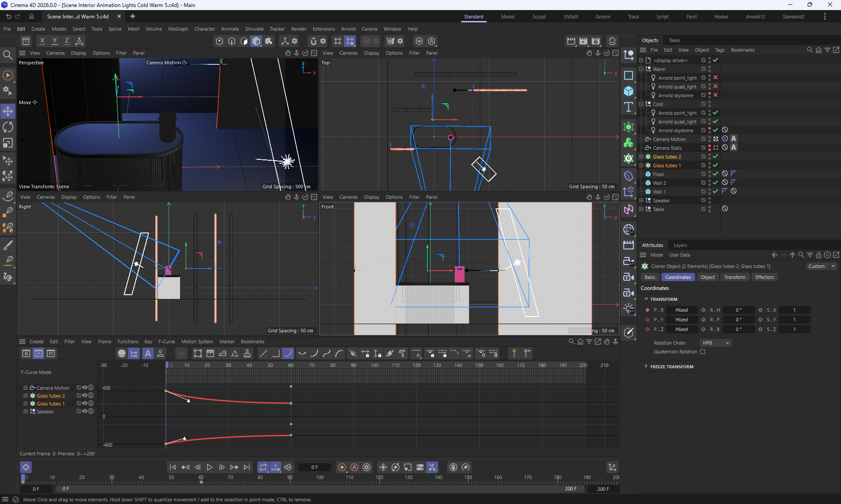Viewport: 841px width, 504px height.
Task: Add a Cube primitive from the object palette
Action: point(629,91)
